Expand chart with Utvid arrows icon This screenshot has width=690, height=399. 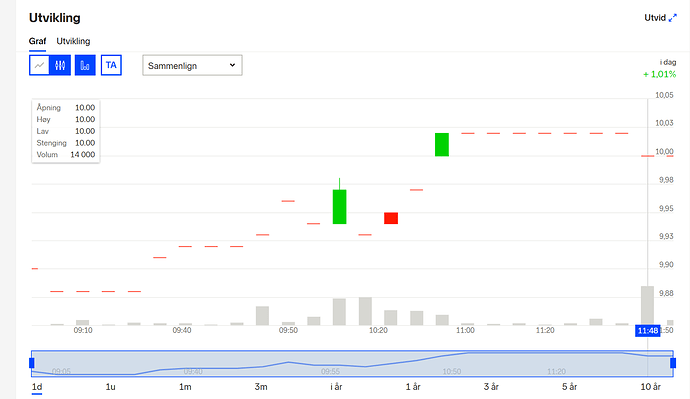tap(672, 18)
